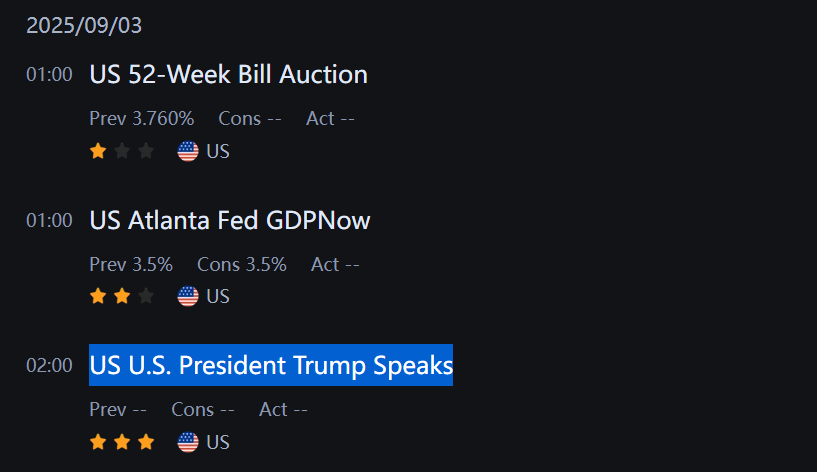Click the US flag icon under Trump Speaks event
Image resolution: width=817 pixels, height=472 pixels.
[x=188, y=442]
